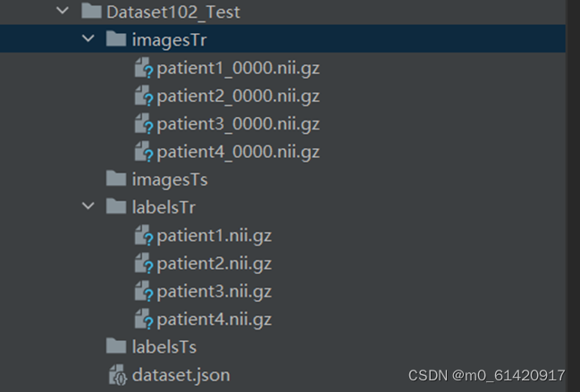Click the Dataset102_Test folder icon
Image resolution: width=580 pixels, height=392 pixels.
[91, 11]
